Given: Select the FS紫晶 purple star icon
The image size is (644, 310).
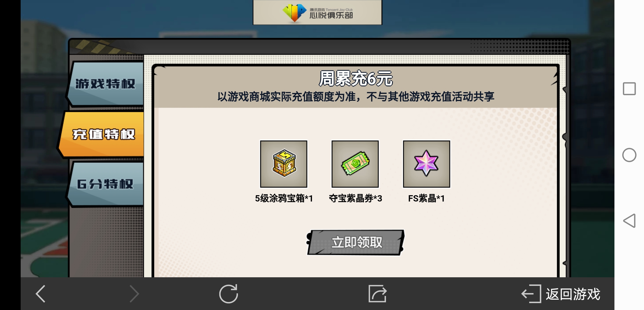Looking at the screenshot, I should 426,164.
